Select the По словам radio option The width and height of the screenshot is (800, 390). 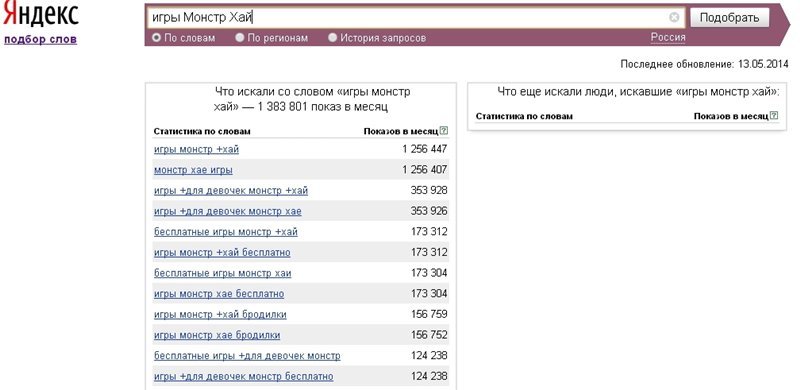pos(156,37)
